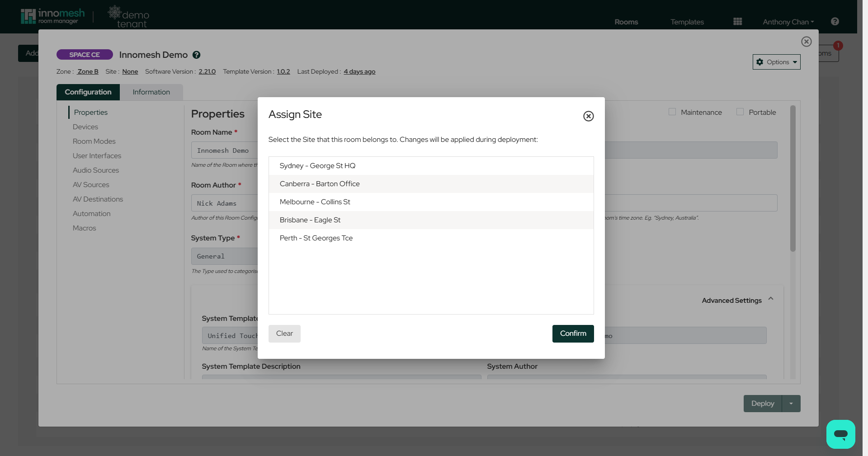The height and width of the screenshot is (456, 868).
Task: Select Sydney - George St HQ site
Action: coord(431,166)
